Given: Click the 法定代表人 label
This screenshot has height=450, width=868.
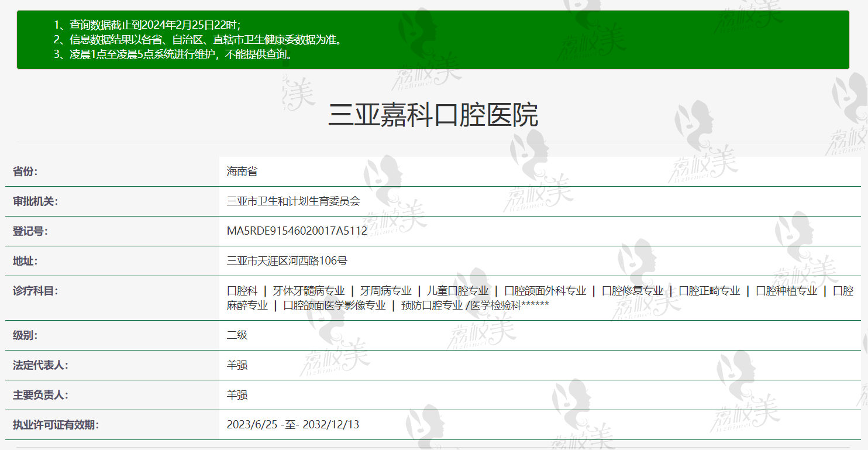Looking at the screenshot, I should [41, 365].
